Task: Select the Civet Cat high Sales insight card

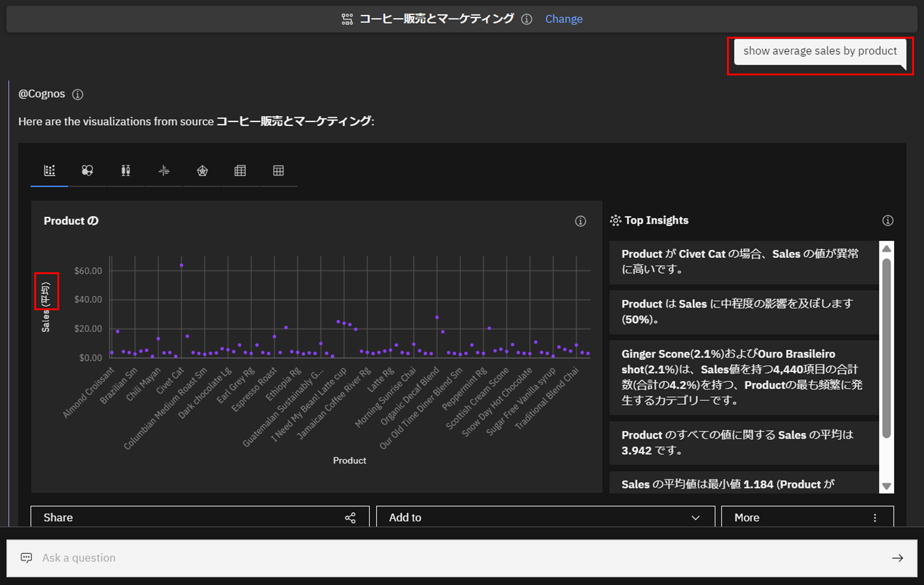Action: click(744, 262)
